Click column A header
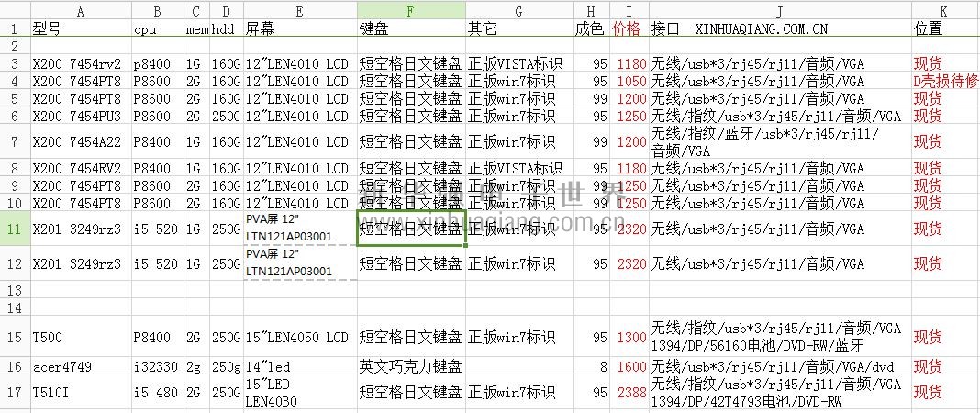The height and width of the screenshot is (413, 980). pos(81,10)
